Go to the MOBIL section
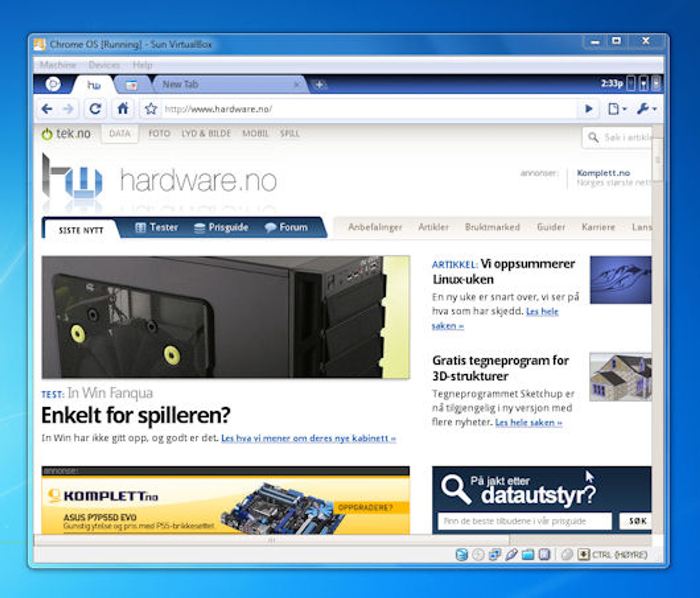Viewport: 700px width, 598px height. tap(255, 134)
